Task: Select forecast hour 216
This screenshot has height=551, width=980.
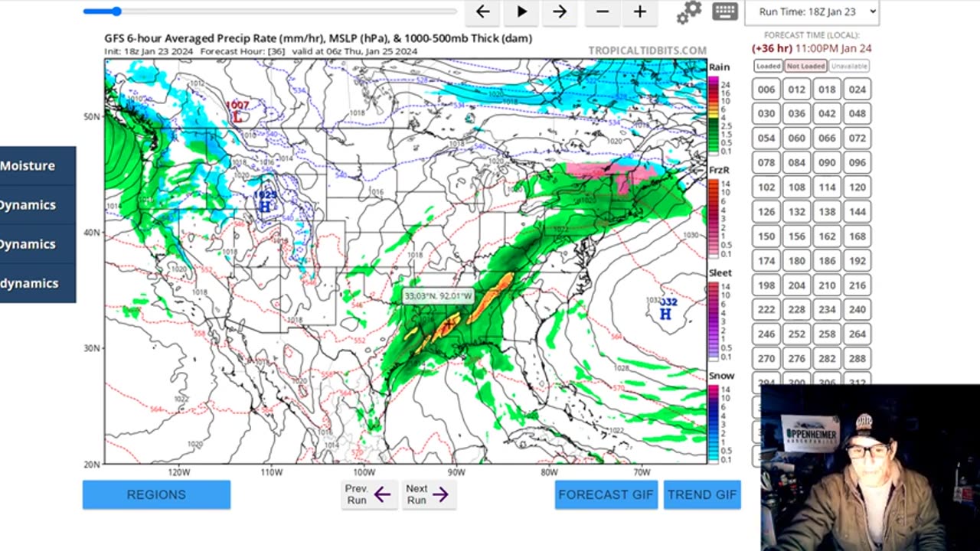Action: point(857,285)
